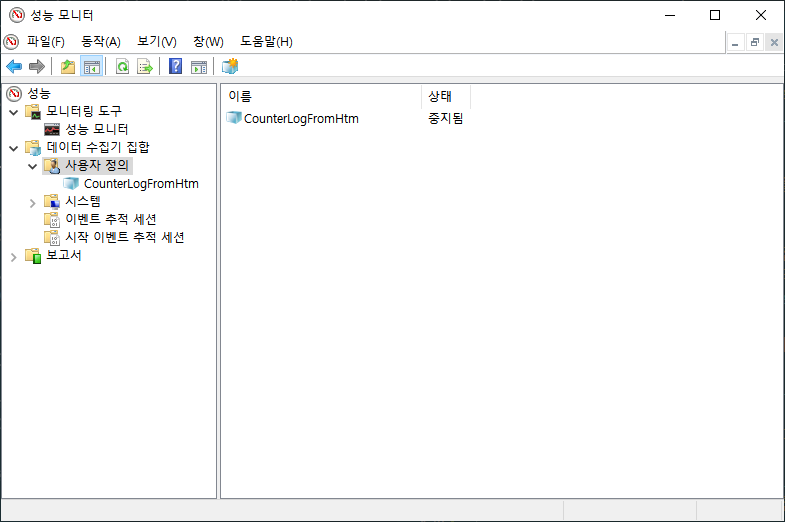The image size is (785, 522).
Task: Restore the inner MDI child window
Action: click(x=754, y=43)
